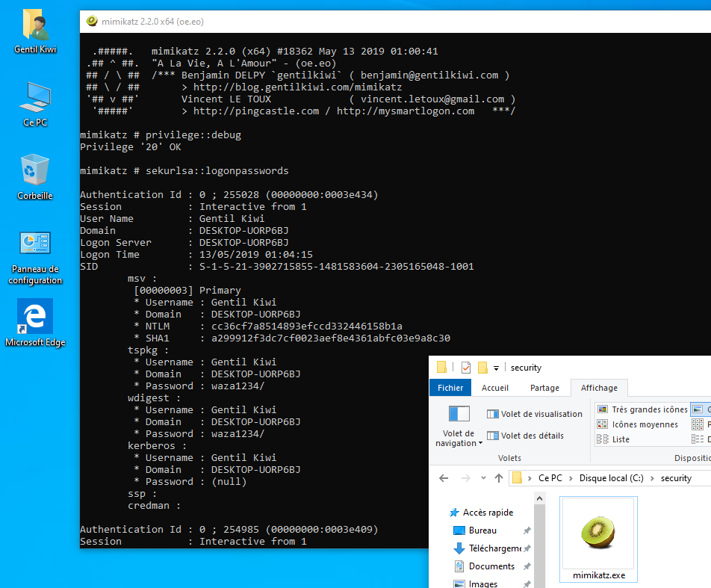Viewport: 711px width, 588px height.
Task: Toggle Volet de visualisation pane
Action: click(x=535, y=414)
